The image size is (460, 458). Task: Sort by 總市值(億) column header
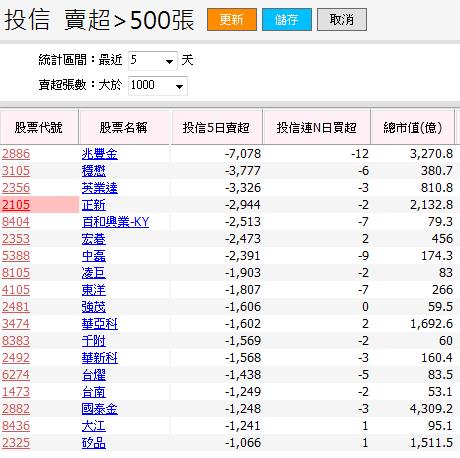413,127
